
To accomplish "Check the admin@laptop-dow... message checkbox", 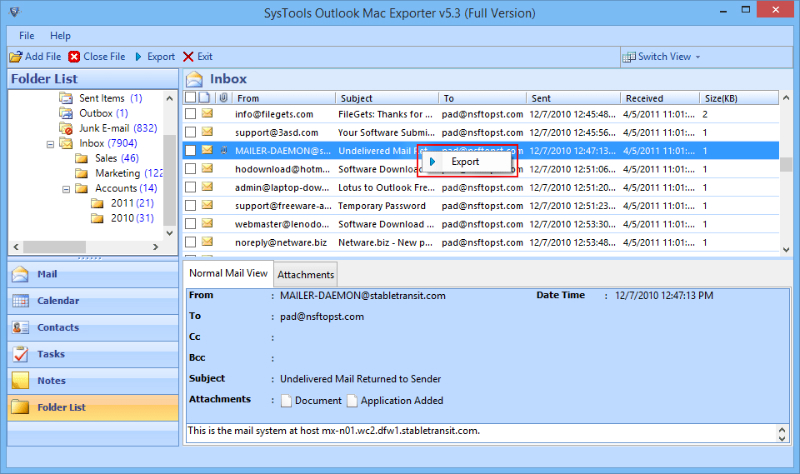I will pyautogui.click(x=190, y=187).
